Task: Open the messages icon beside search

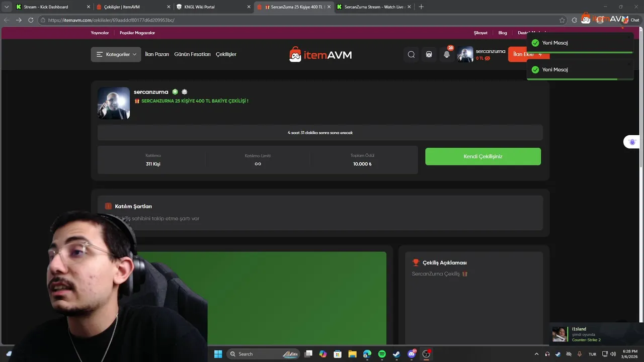Action: [x=429, y=54]
